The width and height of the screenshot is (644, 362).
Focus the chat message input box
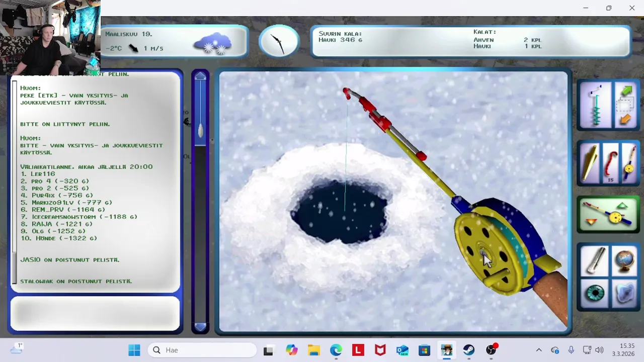(95, 313)
